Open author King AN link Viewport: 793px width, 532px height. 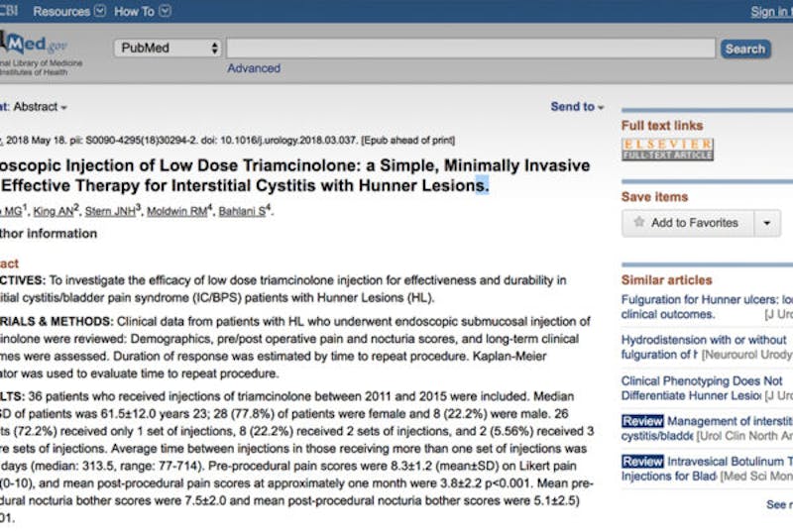[x=56, y=211]
